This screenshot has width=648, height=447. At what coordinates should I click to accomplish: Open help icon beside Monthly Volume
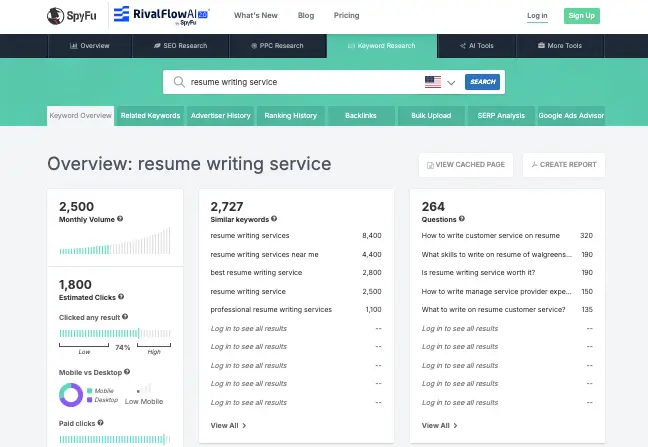click(x=120, y=219)
